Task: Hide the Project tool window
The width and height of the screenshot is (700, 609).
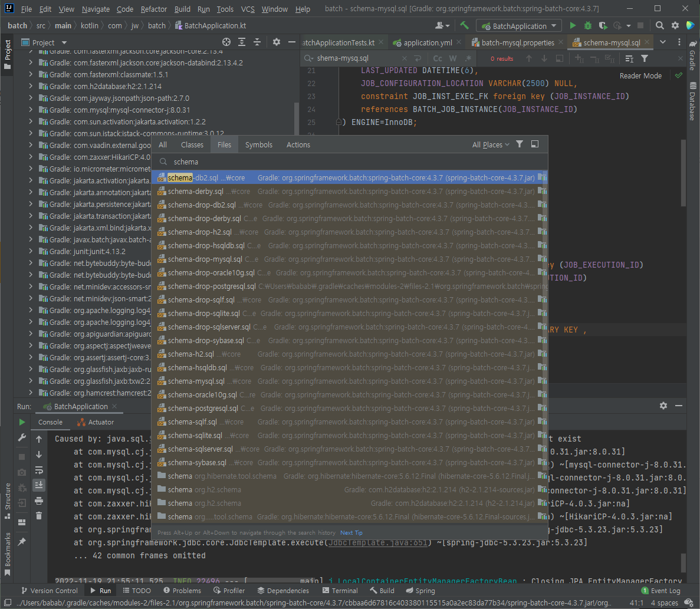Action: (x=292, y=42)
